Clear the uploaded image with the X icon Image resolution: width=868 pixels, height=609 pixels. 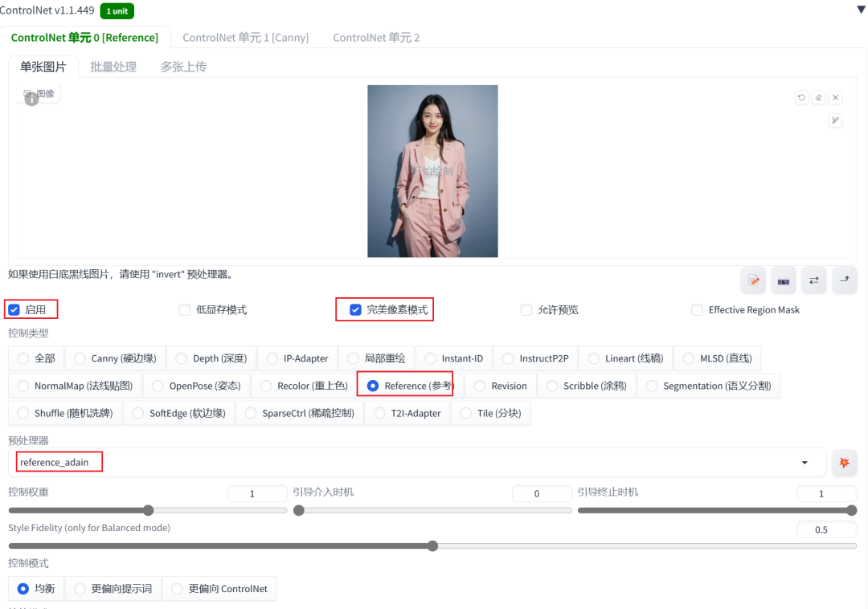[835, 97]
